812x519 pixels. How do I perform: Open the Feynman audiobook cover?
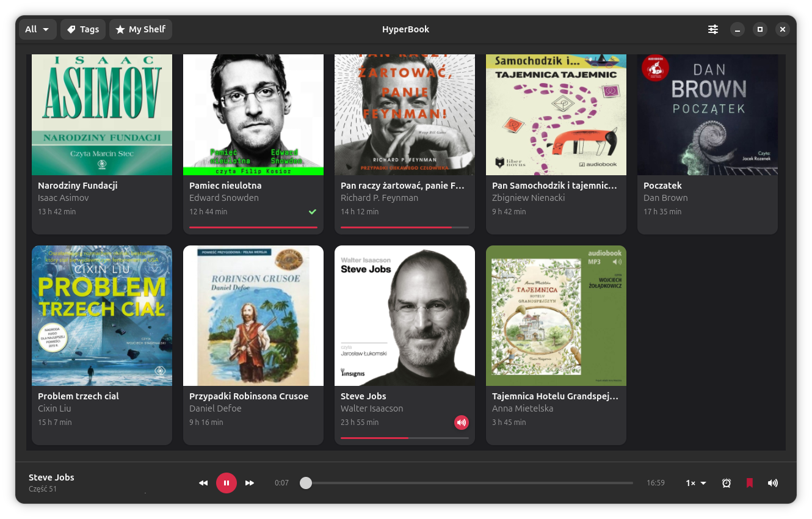coord(405,115)
